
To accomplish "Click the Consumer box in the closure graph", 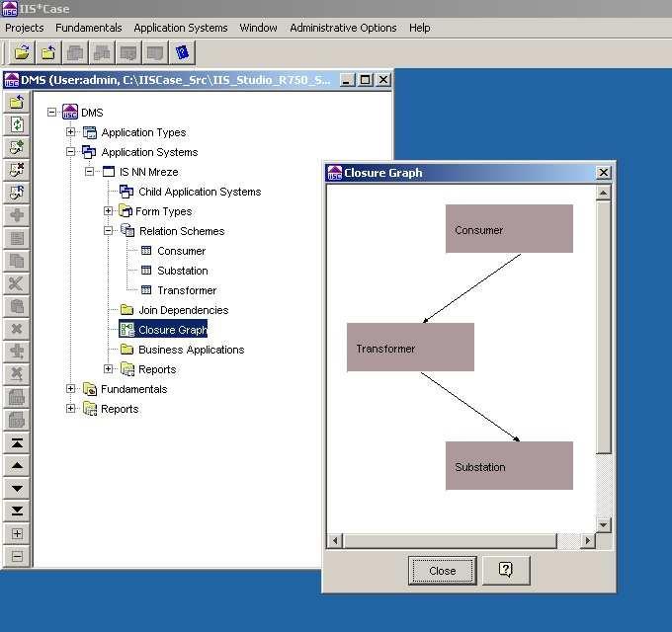I will (x=509, y=229).
